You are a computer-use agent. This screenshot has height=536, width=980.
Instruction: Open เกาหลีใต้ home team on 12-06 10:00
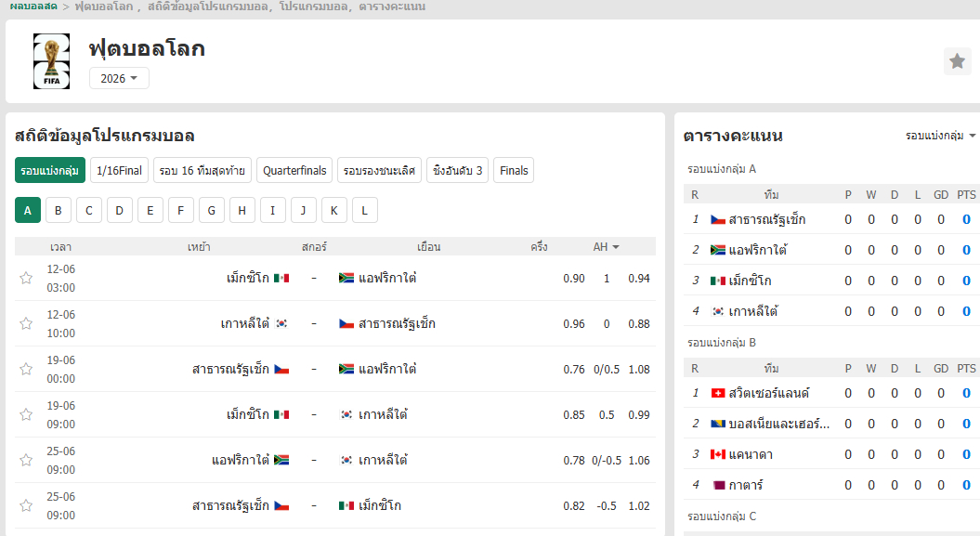click(x=244, y=323)
